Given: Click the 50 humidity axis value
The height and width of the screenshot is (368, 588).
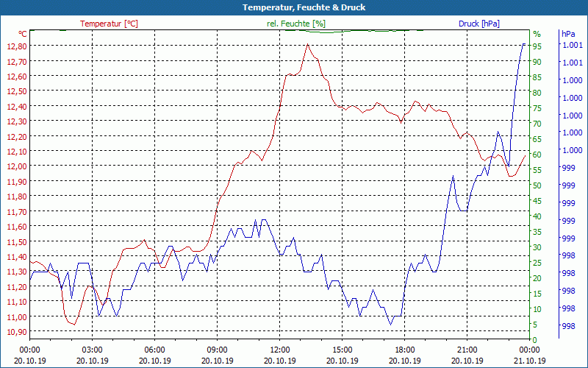Looking at the screenshot, I should pyautogui.click(x=537, y=185).
